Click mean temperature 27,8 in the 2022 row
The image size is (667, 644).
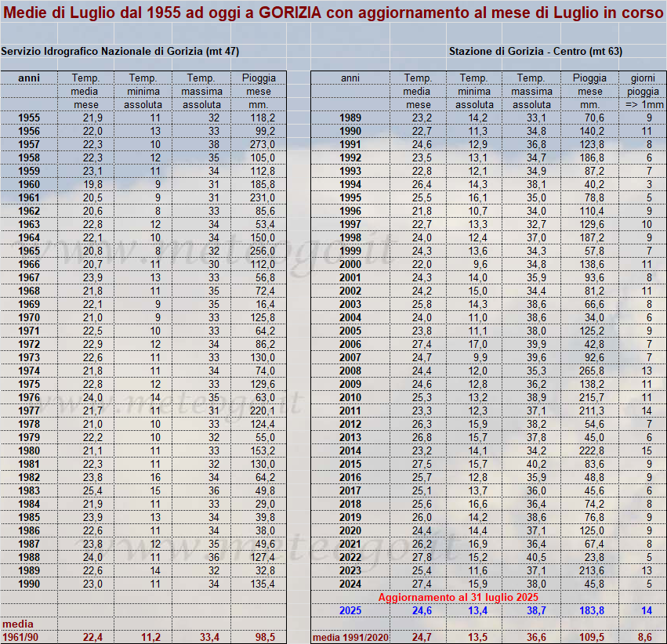pos(422,557)
